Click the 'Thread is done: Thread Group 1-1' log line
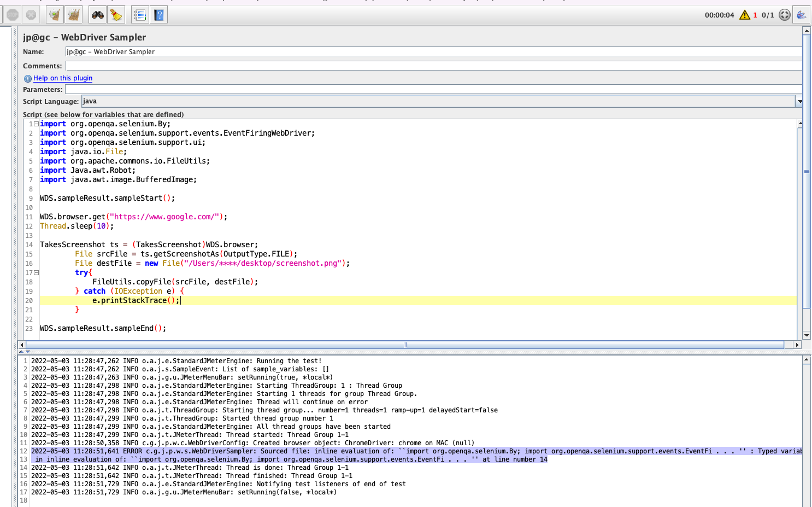 point(190,468)
